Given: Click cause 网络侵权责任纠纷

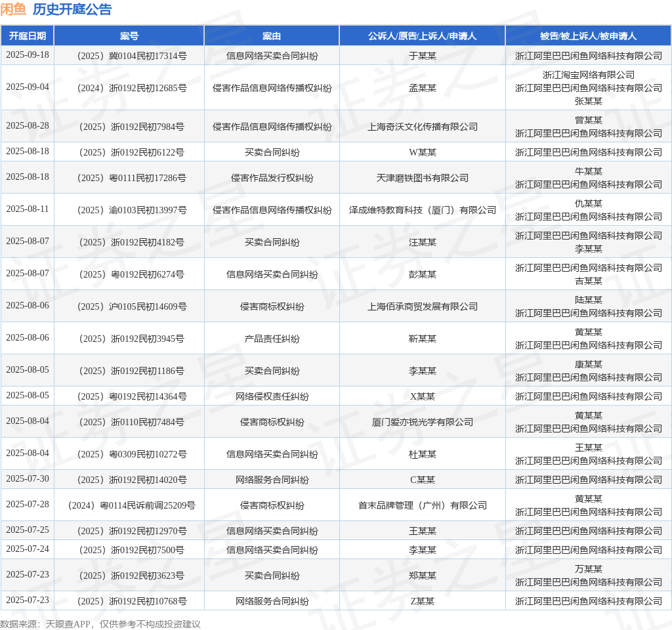Looking at the screenshot, I should [x=272, y=396].
